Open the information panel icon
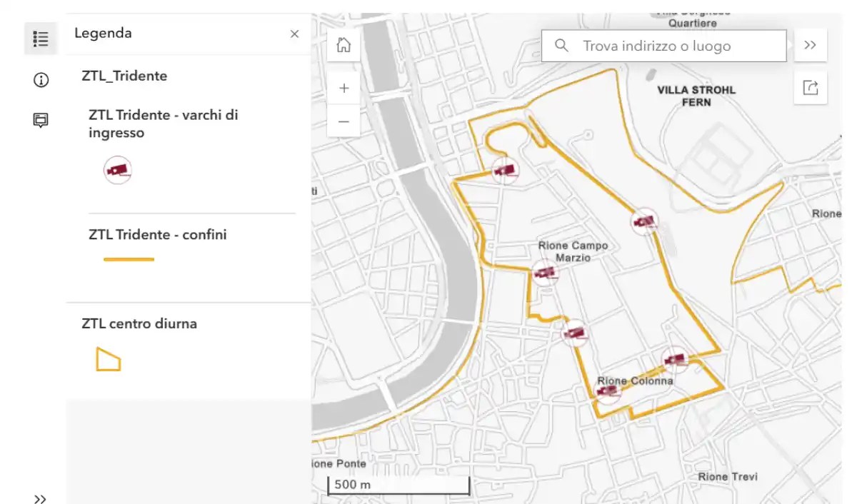 pyautogui.click(x=41, y=80)
